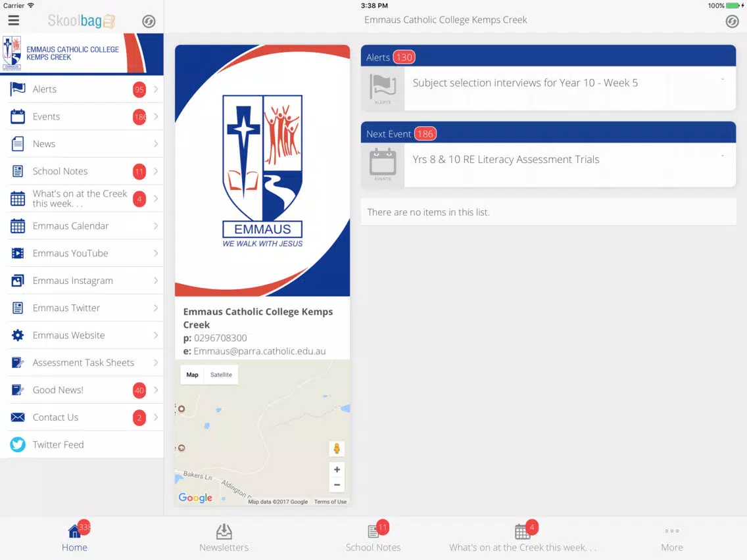Click the Emmaus Calendar grid icon

click(18, 225)
